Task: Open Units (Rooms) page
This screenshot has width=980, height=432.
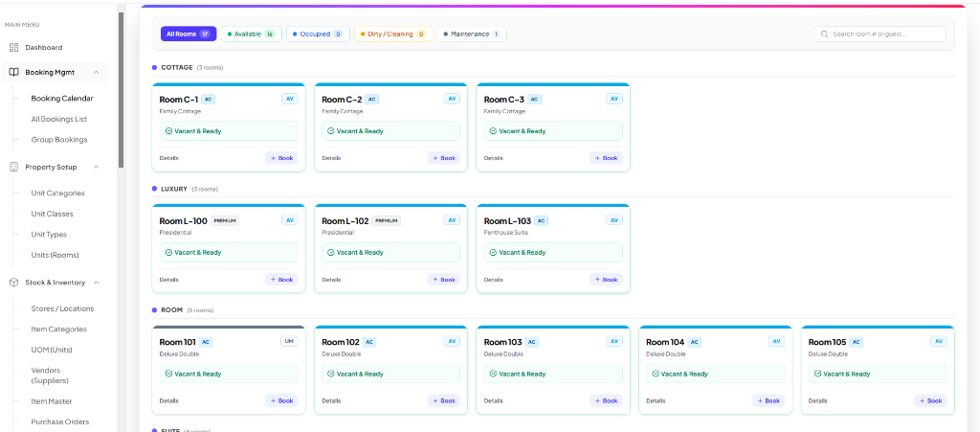Action: tap(55, 255)
